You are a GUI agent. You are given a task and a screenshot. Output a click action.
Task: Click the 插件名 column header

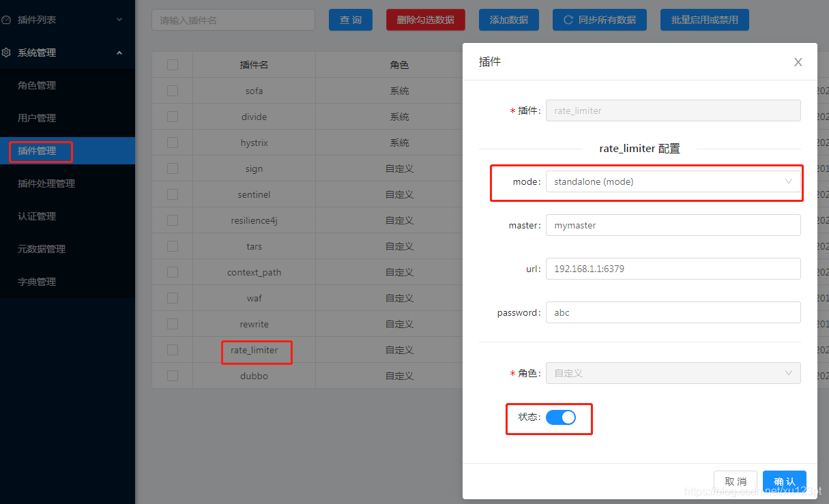coord(254,65)
